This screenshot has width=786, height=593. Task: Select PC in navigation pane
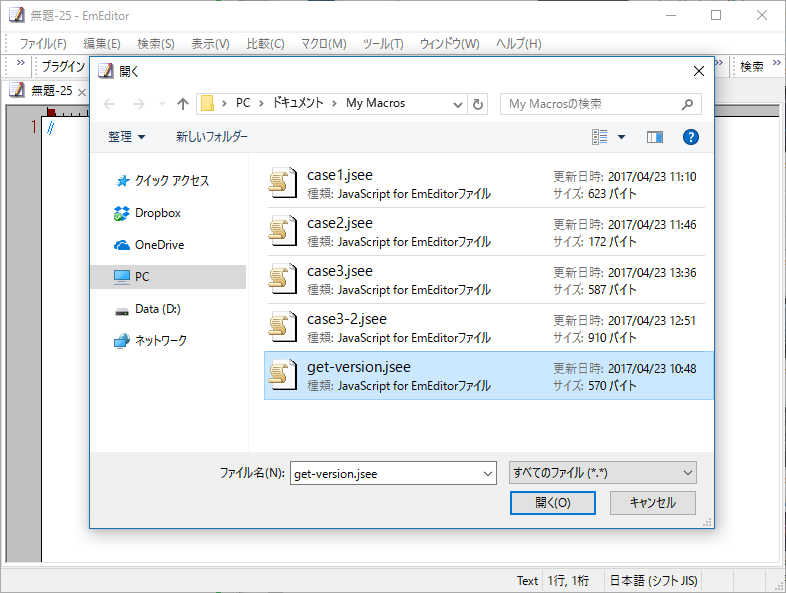pyautogui.click(x=168, y=277)
